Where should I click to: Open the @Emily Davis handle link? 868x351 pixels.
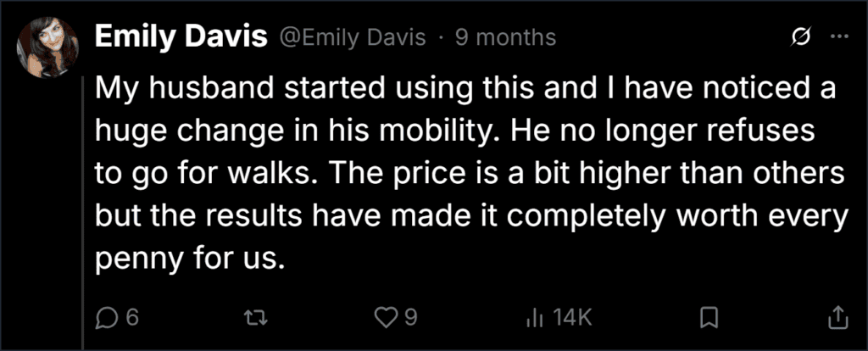pyautogui.click(x=353, y=37)
